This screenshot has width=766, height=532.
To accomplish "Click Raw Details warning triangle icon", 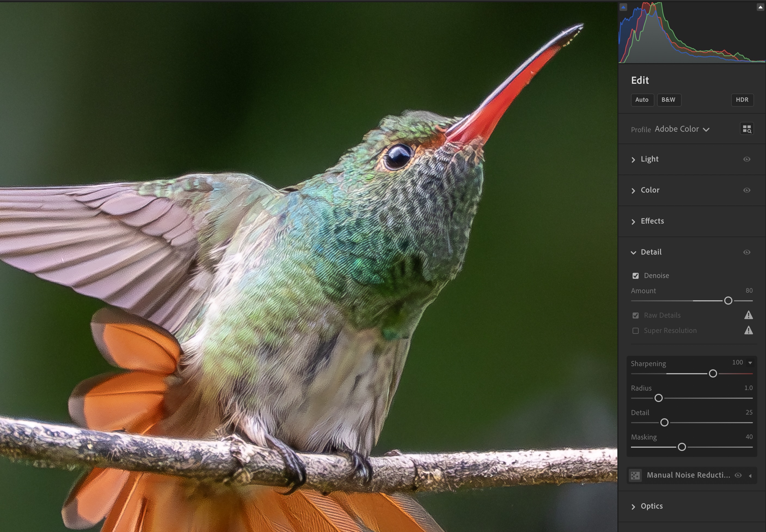I will (x=748, y=315).
